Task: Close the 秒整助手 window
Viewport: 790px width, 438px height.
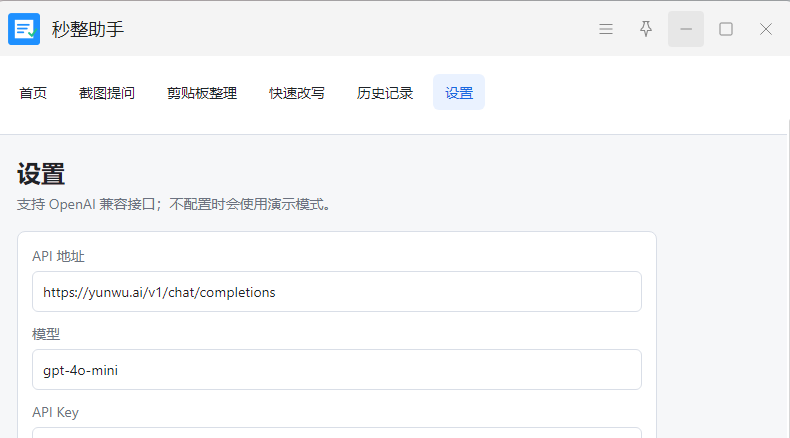Action: point(766,29)
